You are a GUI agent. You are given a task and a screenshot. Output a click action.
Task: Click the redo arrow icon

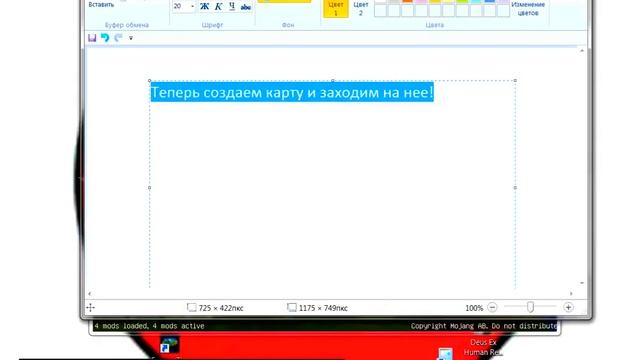(118, 38)
